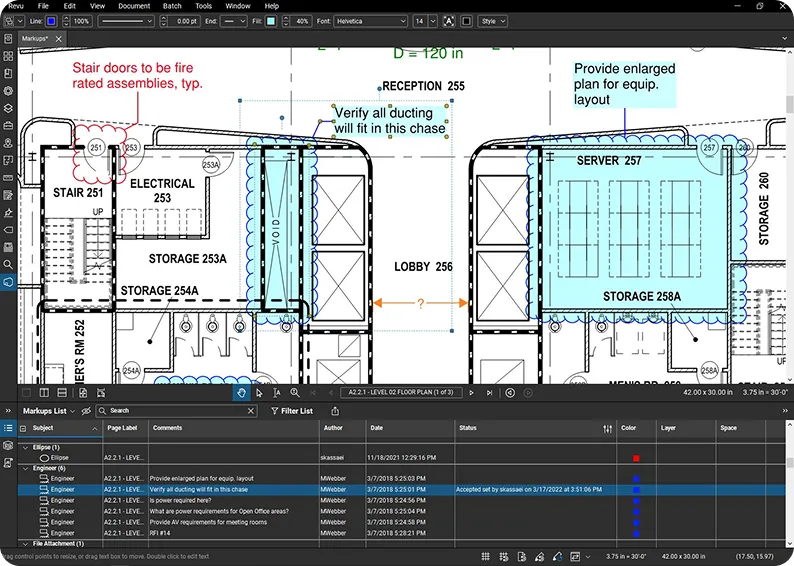Split view vertically
The image size is (794, 566).
click(44, 393)
